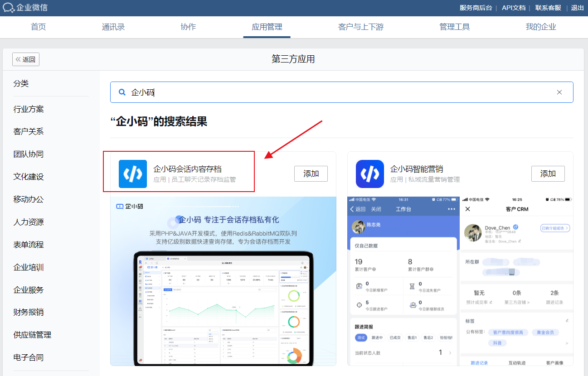
Task: Select the 行业方案 category
Action: pyautogui.click(x=29, y=109)
